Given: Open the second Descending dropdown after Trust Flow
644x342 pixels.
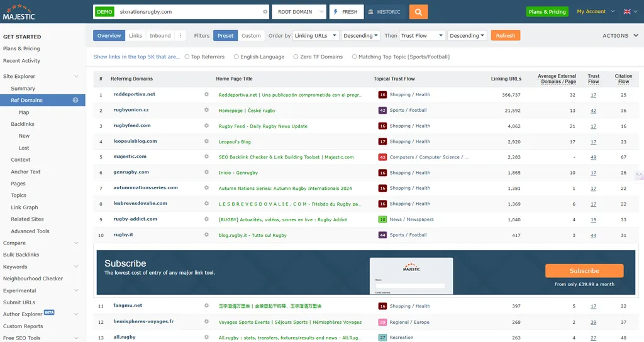Looking at the screenshot, I should (467, 36).
